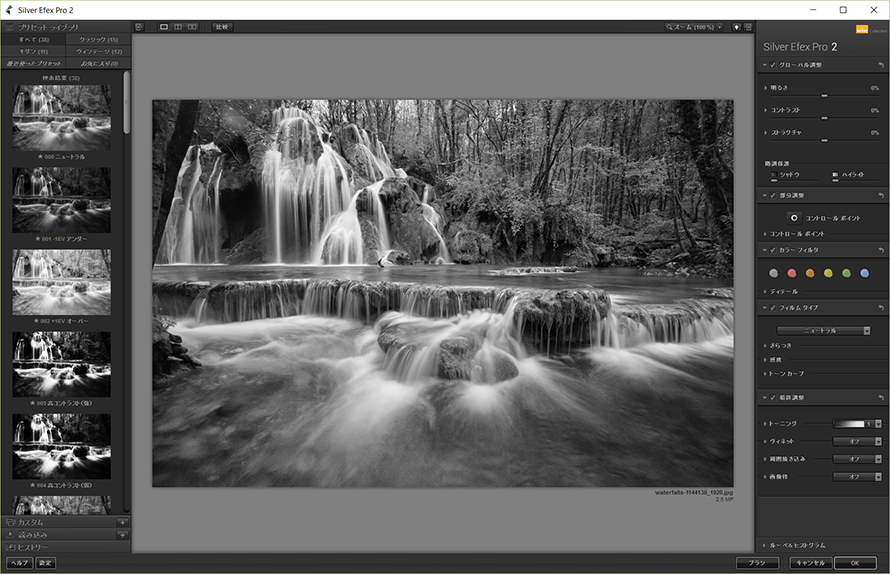
Task: Apply the 000 ニュートラル preset thumbnail
Action: (x=62, y=118)
